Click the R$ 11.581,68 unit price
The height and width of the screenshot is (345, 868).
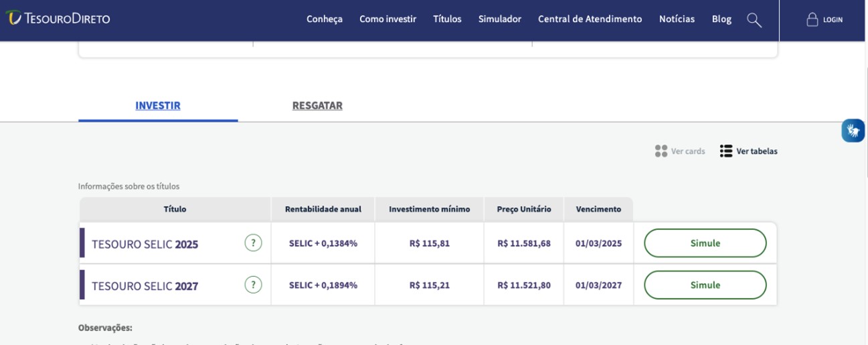tap(524, 243)
